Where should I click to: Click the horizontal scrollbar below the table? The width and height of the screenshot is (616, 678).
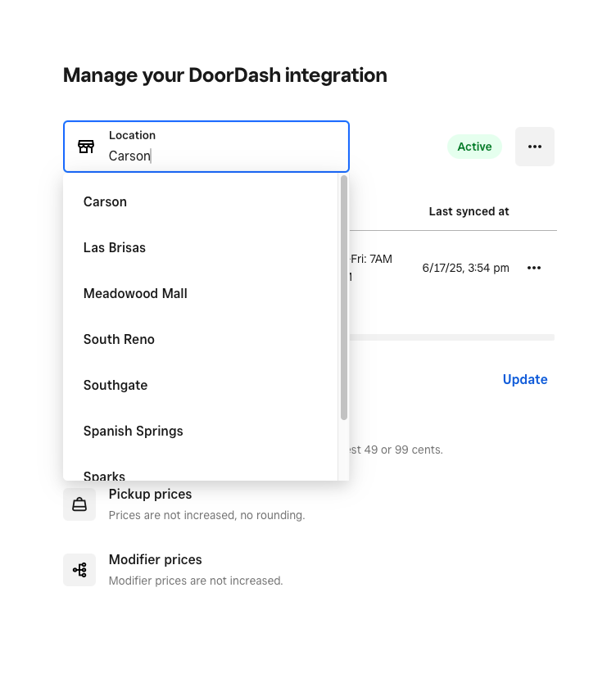click(452, 337)
